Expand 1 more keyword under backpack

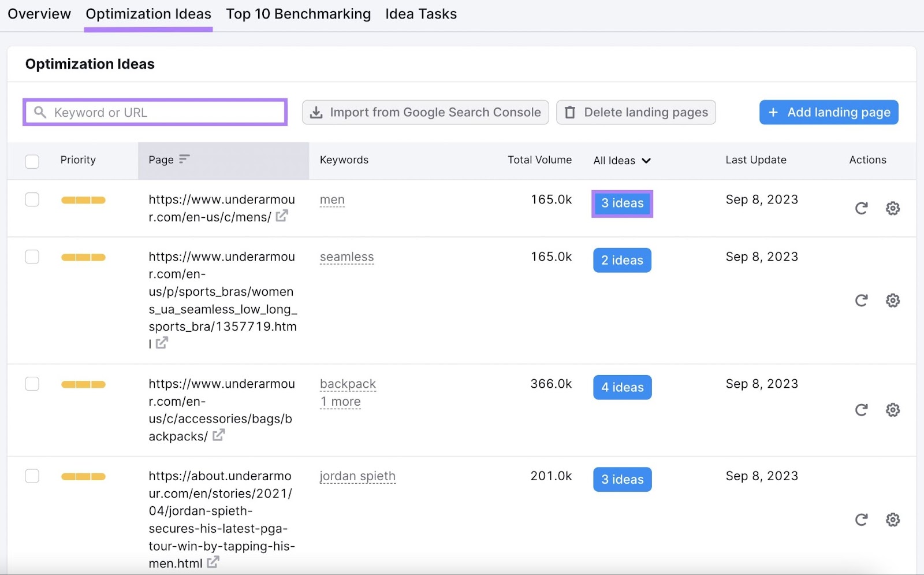(x=340, y=401)
